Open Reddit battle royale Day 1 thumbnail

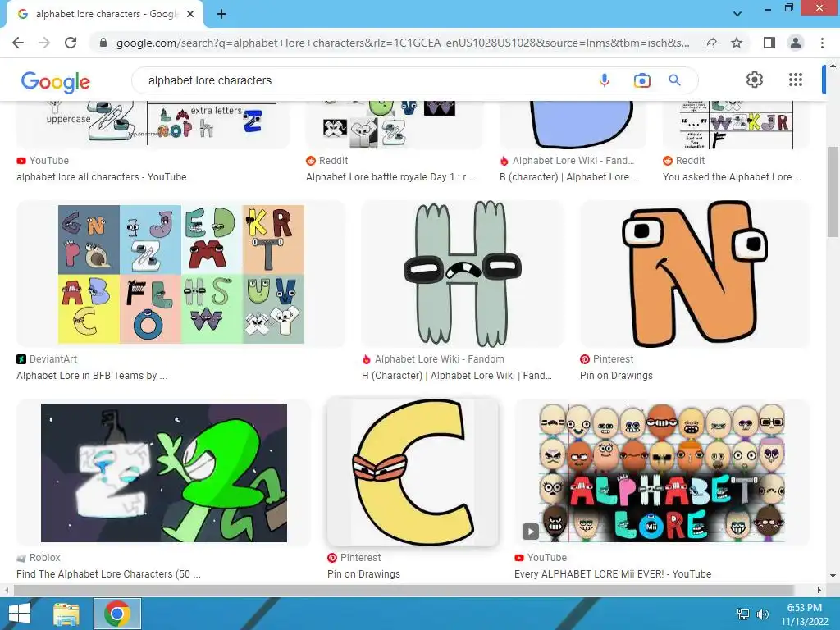[x=395, y=125]
